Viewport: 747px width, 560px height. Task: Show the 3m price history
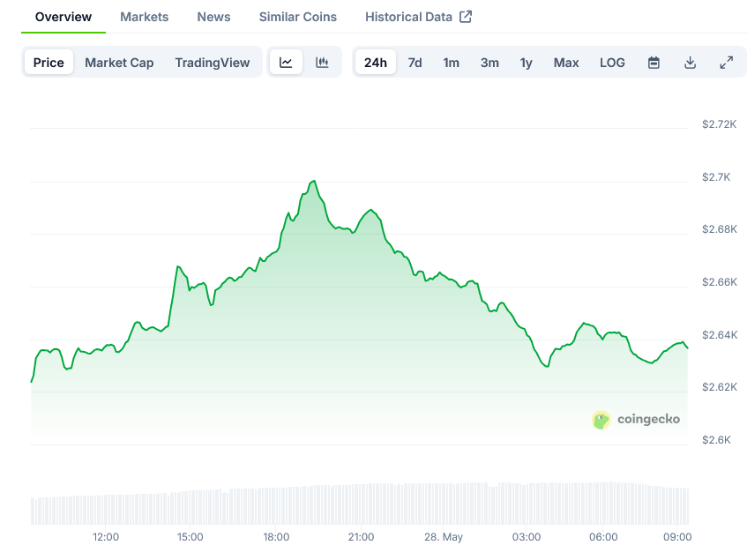489,63
